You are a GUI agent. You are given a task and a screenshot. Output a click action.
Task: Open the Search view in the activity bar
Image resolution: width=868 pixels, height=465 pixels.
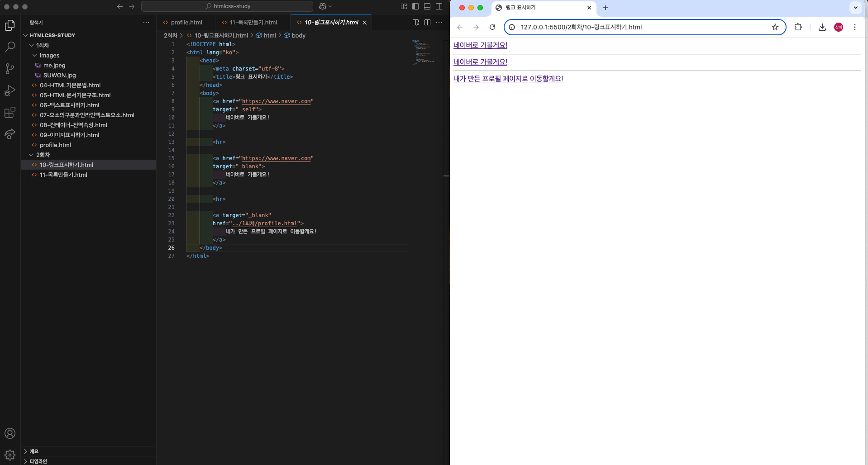(10, 47)
